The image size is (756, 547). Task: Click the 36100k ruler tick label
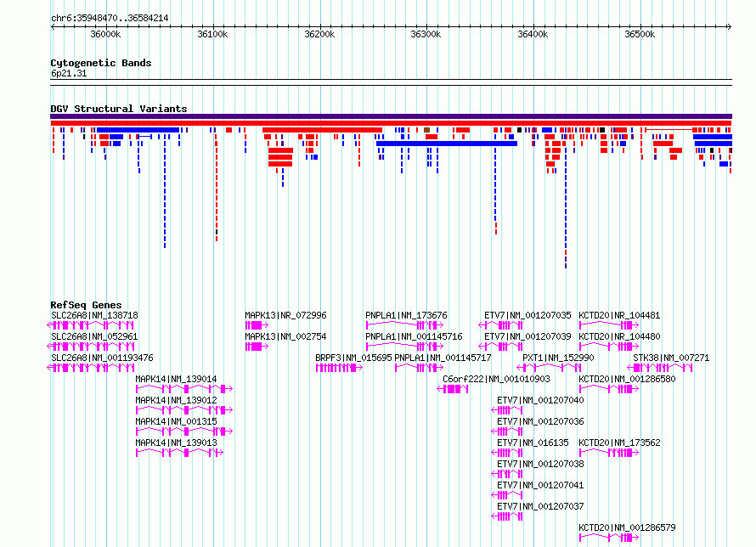point(212,34)
